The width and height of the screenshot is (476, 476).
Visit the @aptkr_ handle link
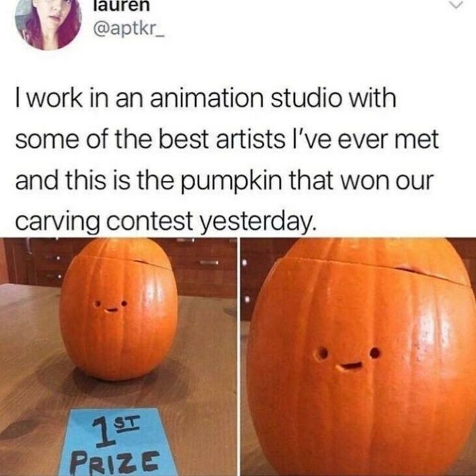tap(129, 30)
